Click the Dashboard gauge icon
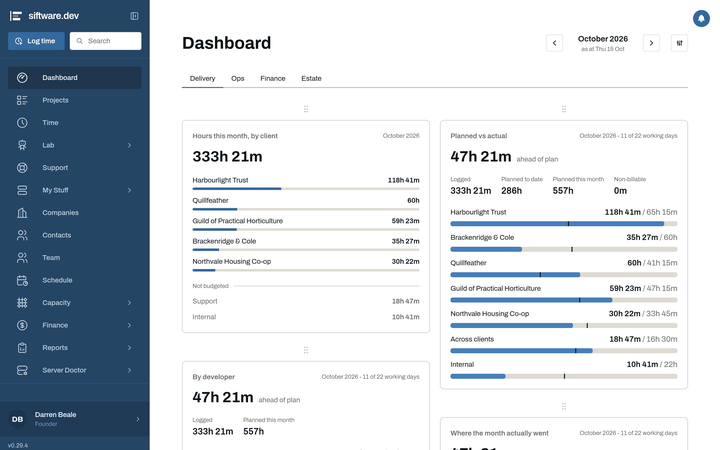 (22, 78)
